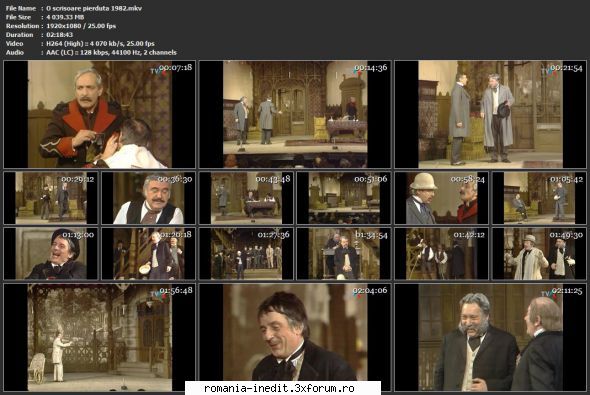This screenshot has height=395, width=590.
Task: Choose the thumbnail stamped 01:13:00
Action: (x=51, y=254)
